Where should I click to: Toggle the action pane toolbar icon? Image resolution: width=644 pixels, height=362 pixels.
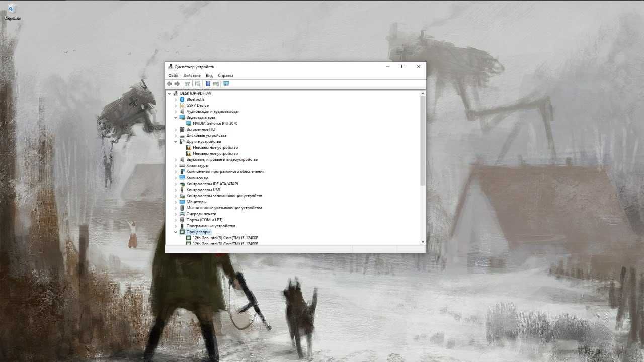[216, 84]
